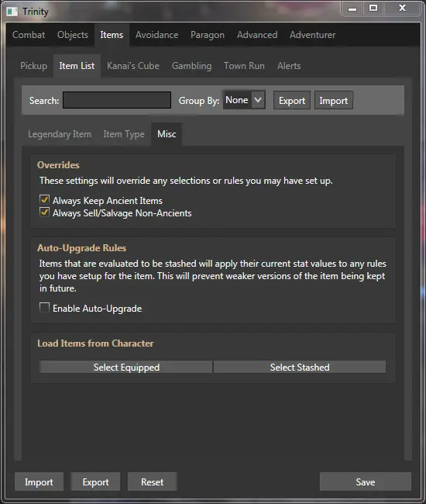The image size is (426, 504).
Task: Click the Reset button at bottom
Action: click(152, 482)
